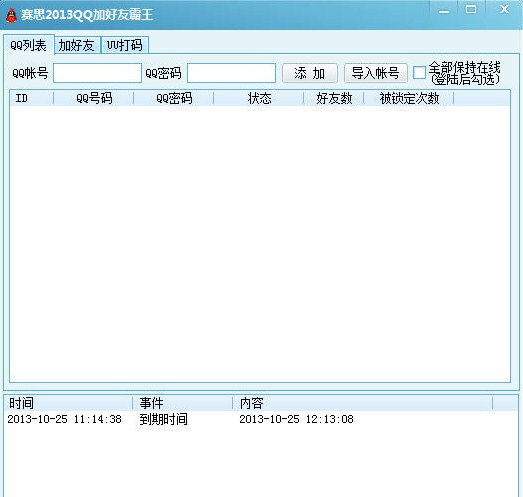Click the 内容 log column header
Image resolution: width=523 pixels, height=497 pixels.
pos(362,403)
